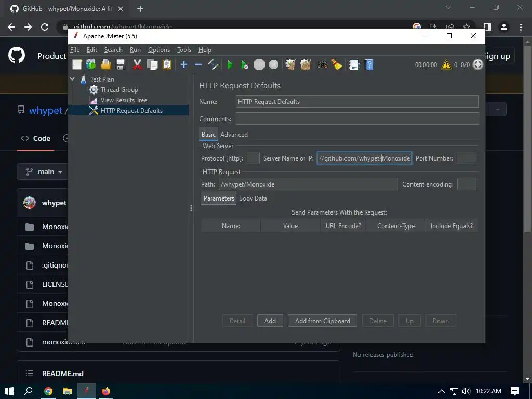Open the Run menu

click(135, 50)
